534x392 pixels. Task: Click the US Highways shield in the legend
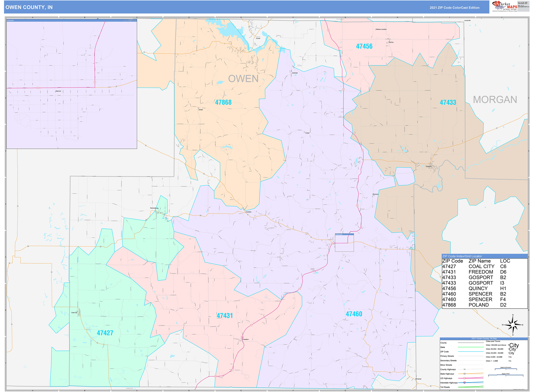(x=464, y=378)
